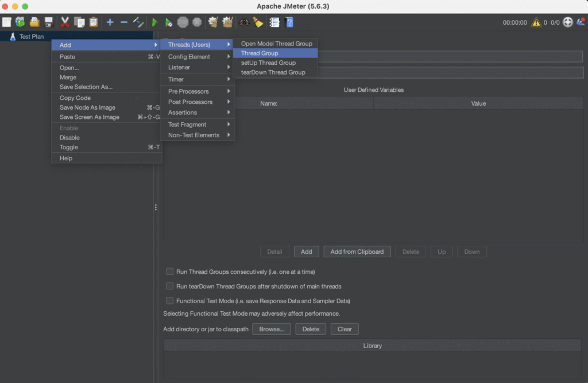Click the yellow warning log icon

pos(536,22)
